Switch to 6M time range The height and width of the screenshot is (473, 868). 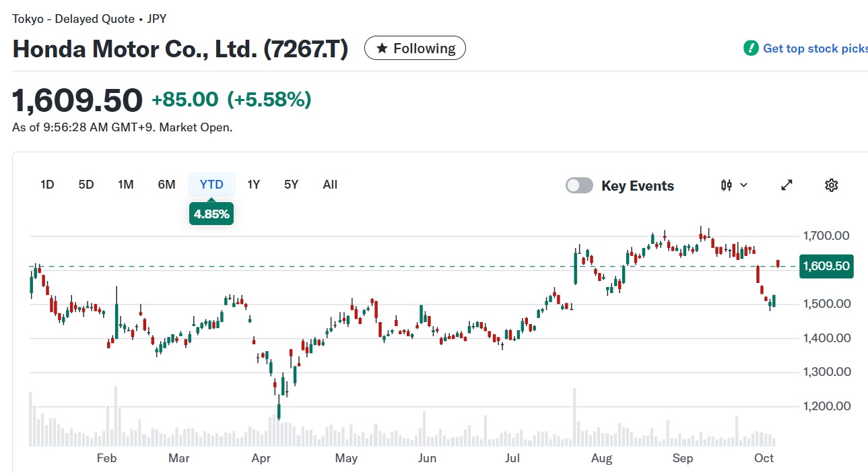[x=166, y=185]
